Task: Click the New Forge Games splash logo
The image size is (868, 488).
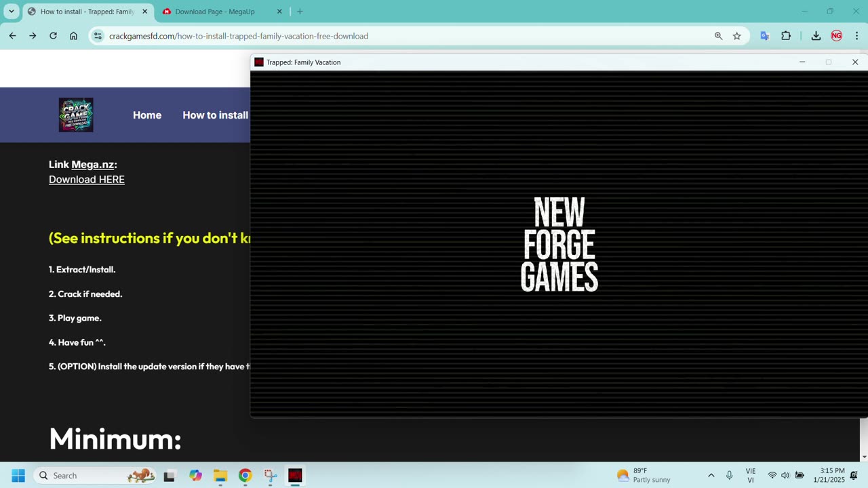Action: pos(559,245)
